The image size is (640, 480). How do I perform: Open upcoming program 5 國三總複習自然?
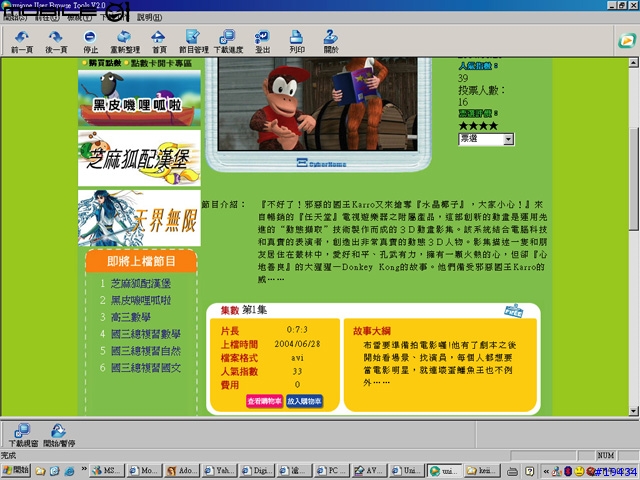click(146, 351)
